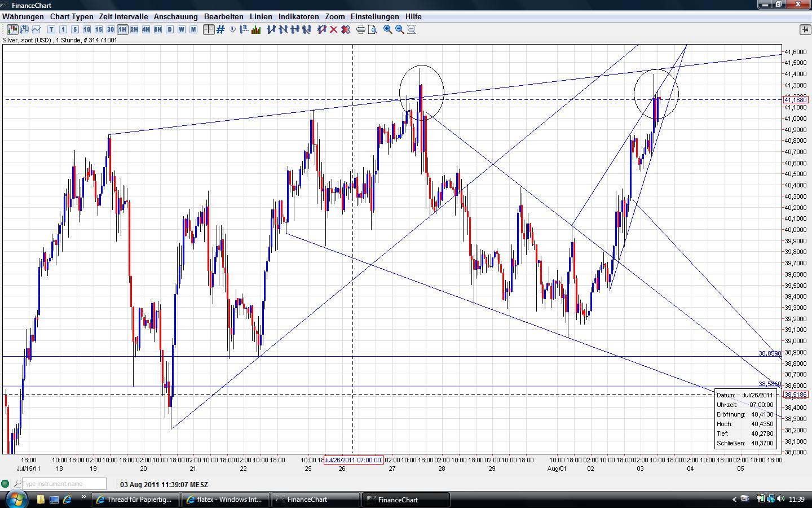The width and height of the screenshot is (812, 508).
Task: Select the 2H interval button
Action: click(134, 29)
